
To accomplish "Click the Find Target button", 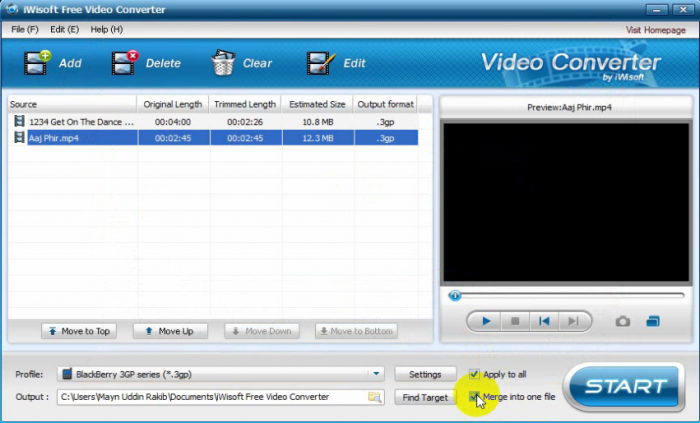I will pos(425,397).
